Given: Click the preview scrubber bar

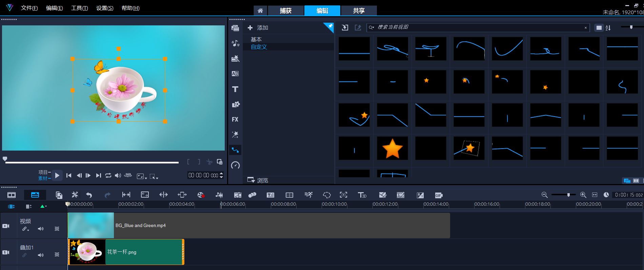Looking at the screenshot, I should [92, 162].
